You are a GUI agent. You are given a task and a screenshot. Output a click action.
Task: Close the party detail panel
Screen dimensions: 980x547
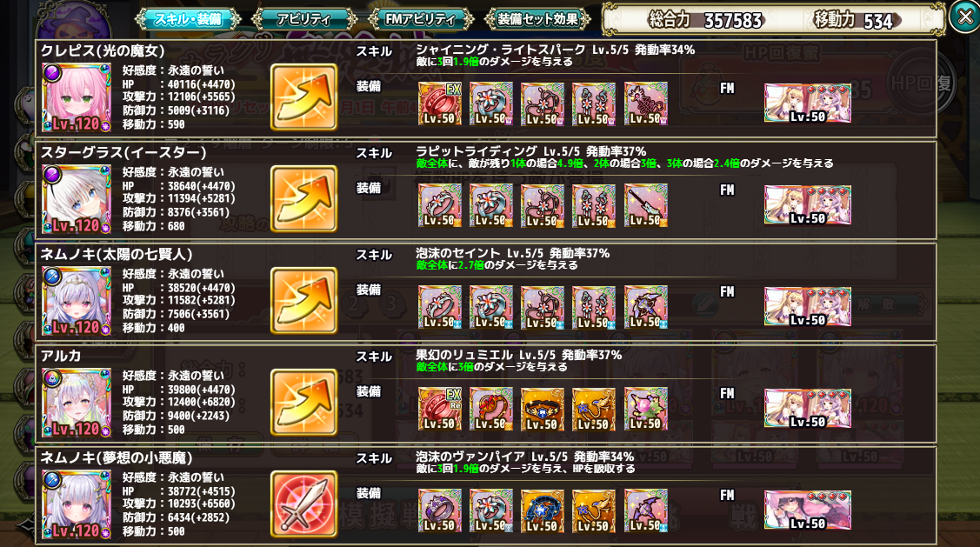(x=963, y=17)
